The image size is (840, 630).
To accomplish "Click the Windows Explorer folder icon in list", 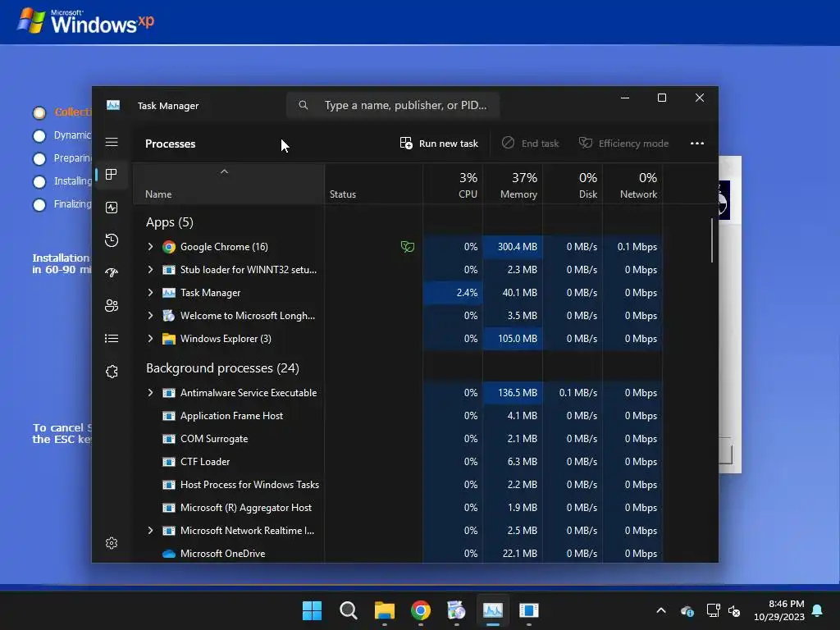I will (x=169, y=339).
